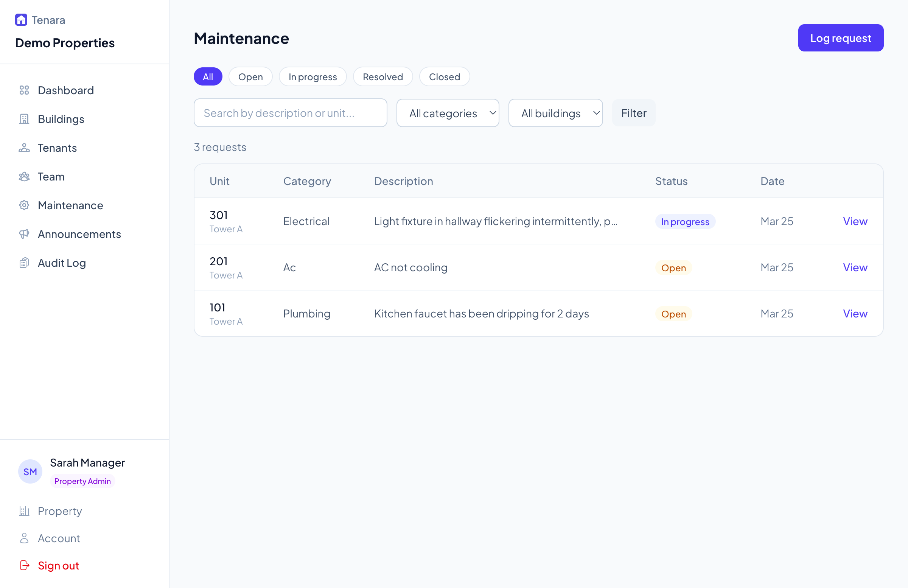Click the search by description field

coord(290,113)
